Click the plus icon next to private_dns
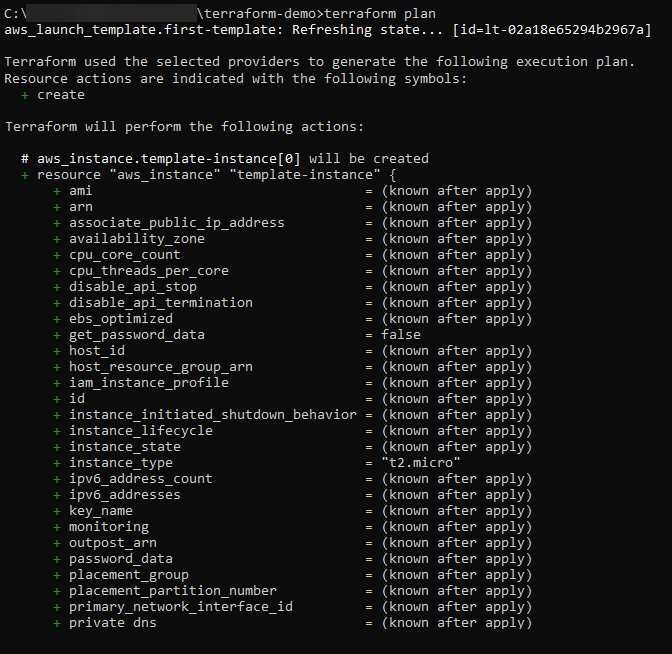 [57, 623]
